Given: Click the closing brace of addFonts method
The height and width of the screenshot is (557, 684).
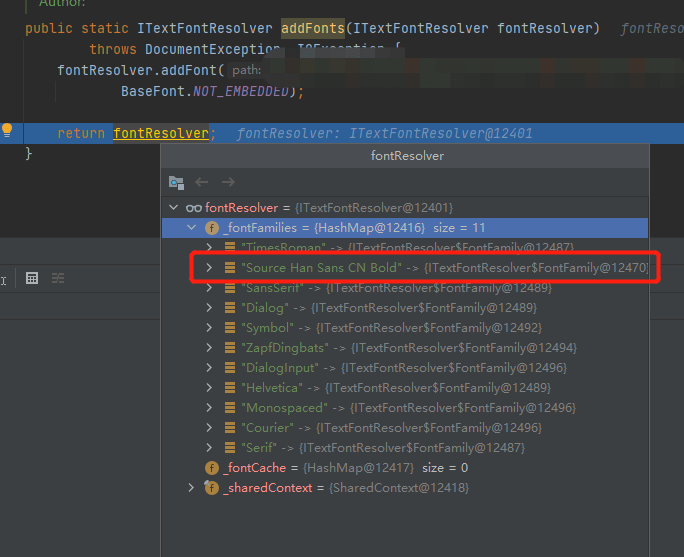Looking at the screenshot, I should click(28, 154).
